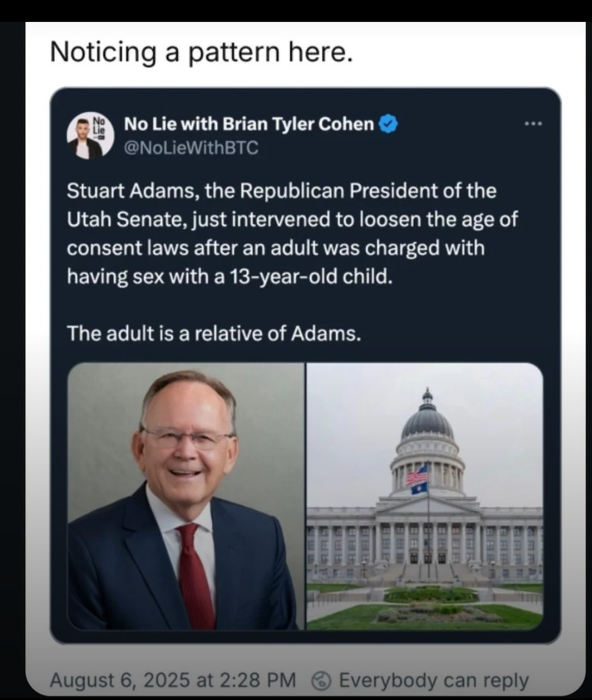Viewport: 592px width, 700px height.
Task: Click the American flag in capitol photo
Action: pos(417,475)
